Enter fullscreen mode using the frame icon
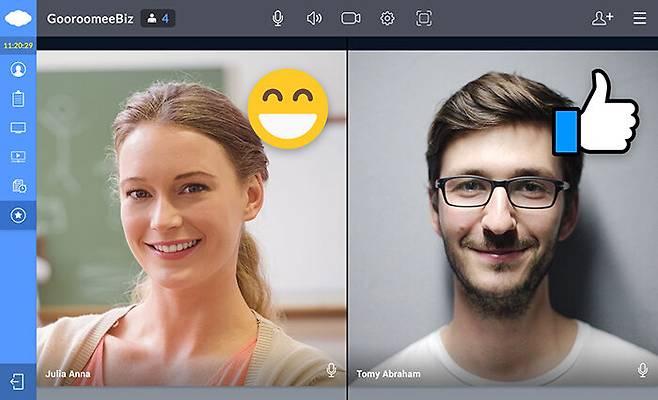Image resolution: width=658 pixels, height=400 pixels. 423,18
